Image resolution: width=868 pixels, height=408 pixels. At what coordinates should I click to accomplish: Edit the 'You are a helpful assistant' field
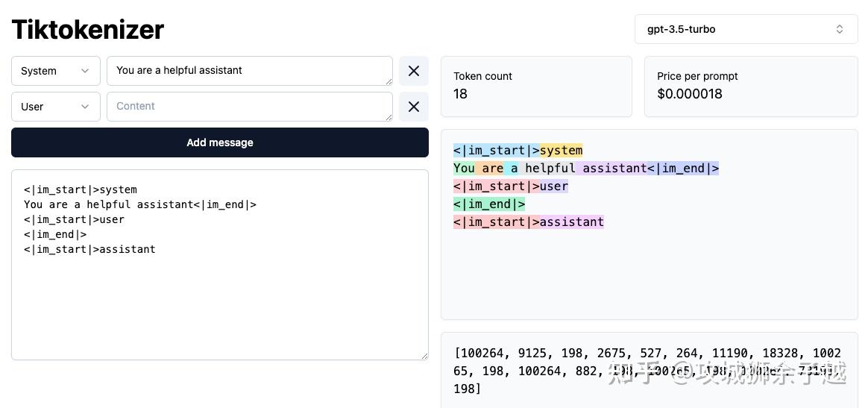(x=250, y=71)
